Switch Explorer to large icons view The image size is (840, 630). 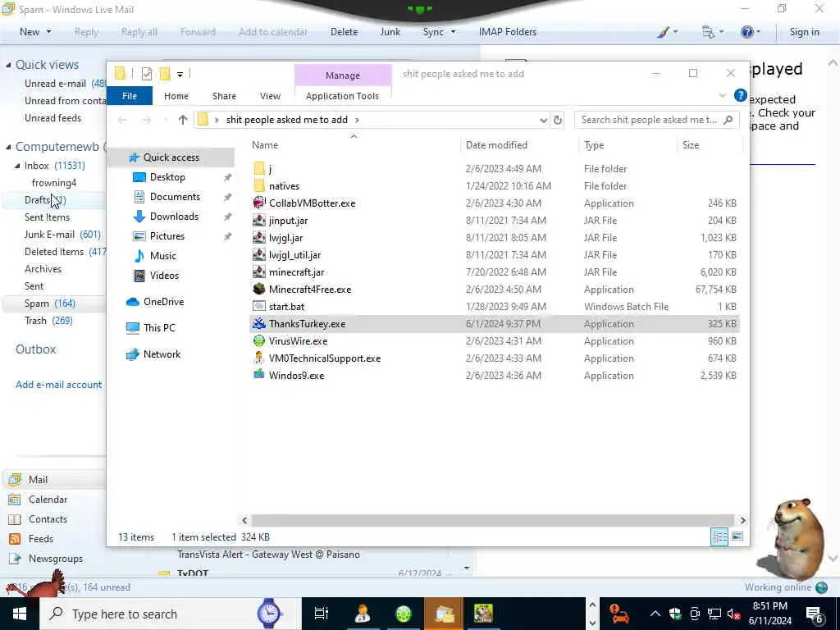737,536
